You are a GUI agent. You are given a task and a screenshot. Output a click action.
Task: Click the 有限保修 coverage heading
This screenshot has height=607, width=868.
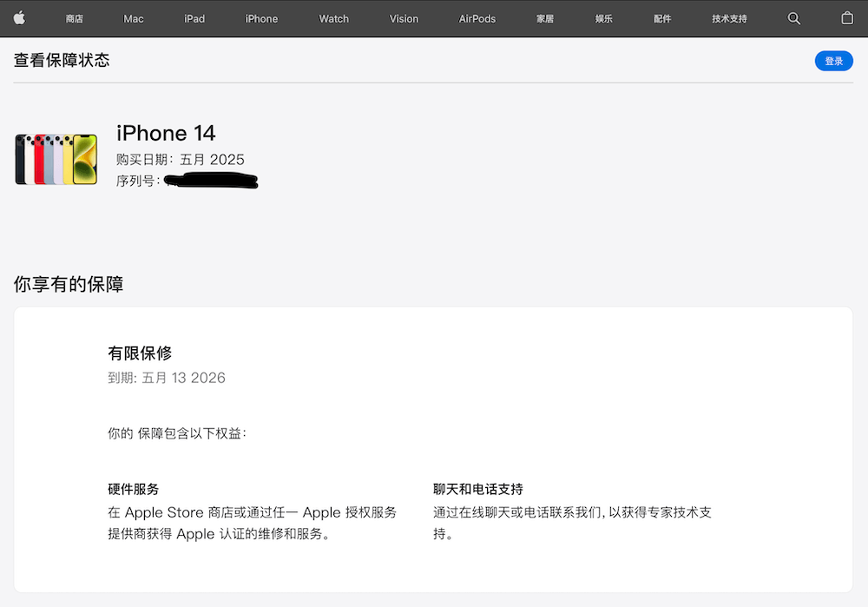tap(140, 353)
